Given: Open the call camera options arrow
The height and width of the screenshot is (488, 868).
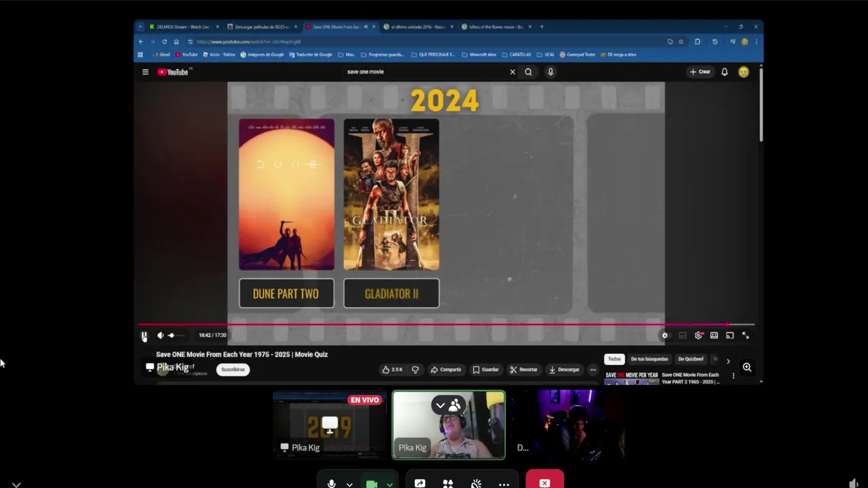Looking at the screenshot, I should (389, 484).
